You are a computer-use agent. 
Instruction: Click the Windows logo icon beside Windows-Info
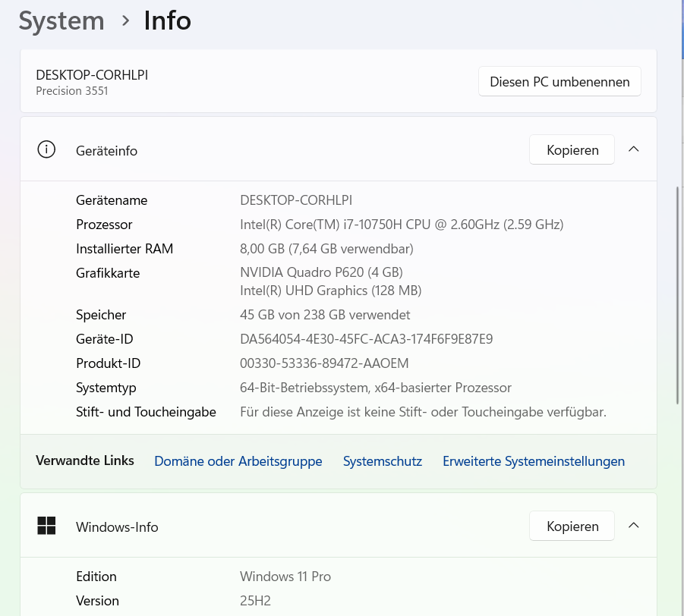click(x=46, y=526)
